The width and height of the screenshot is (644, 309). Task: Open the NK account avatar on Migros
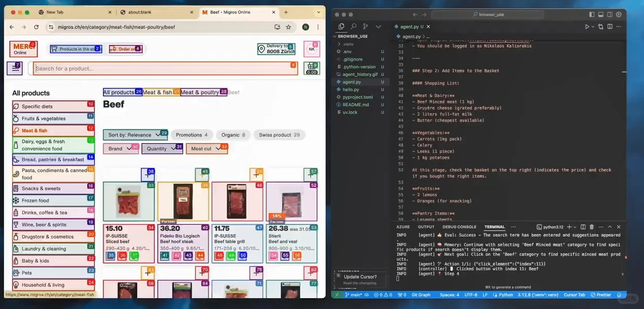point(312,49)
